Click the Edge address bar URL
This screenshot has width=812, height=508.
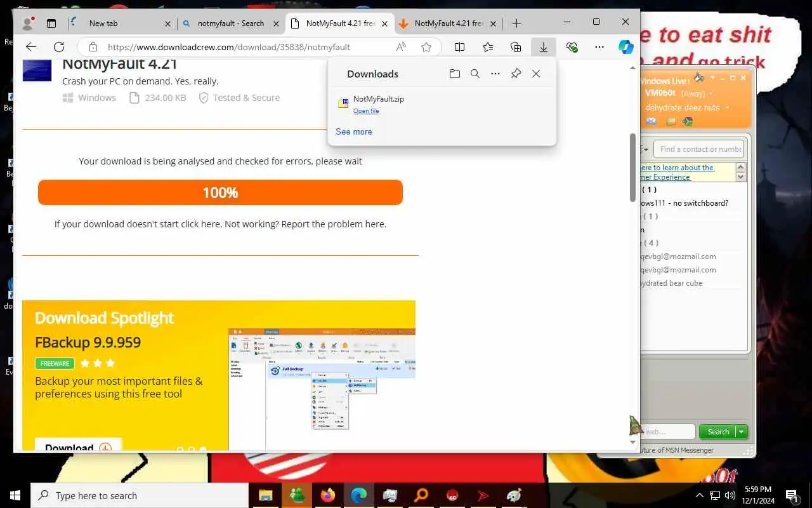pyautogui.click(x=229, y=47)
